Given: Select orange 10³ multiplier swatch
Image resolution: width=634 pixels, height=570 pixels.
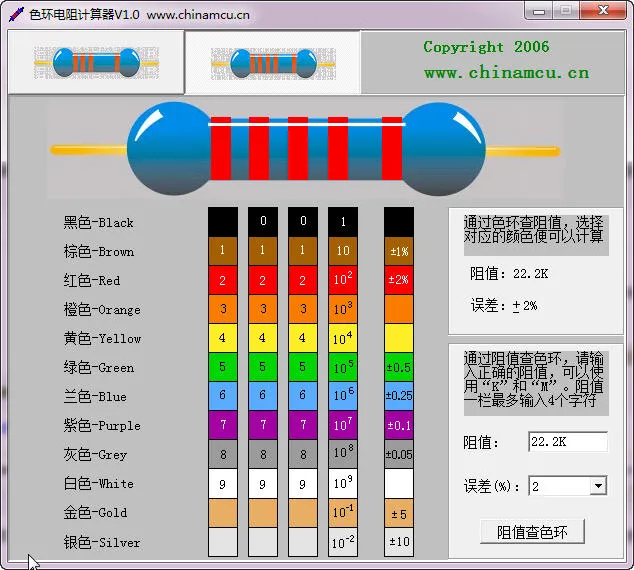Looking at the screenshot, I should coord(342,309).
